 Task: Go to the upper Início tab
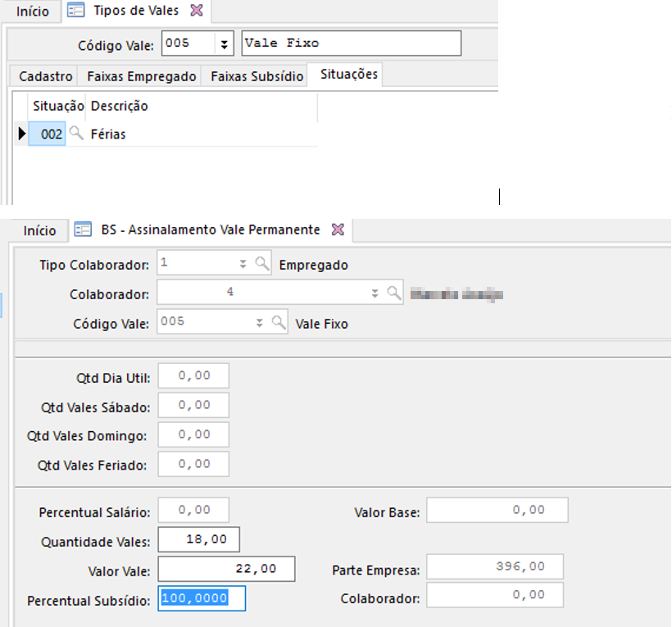[33, 11]
